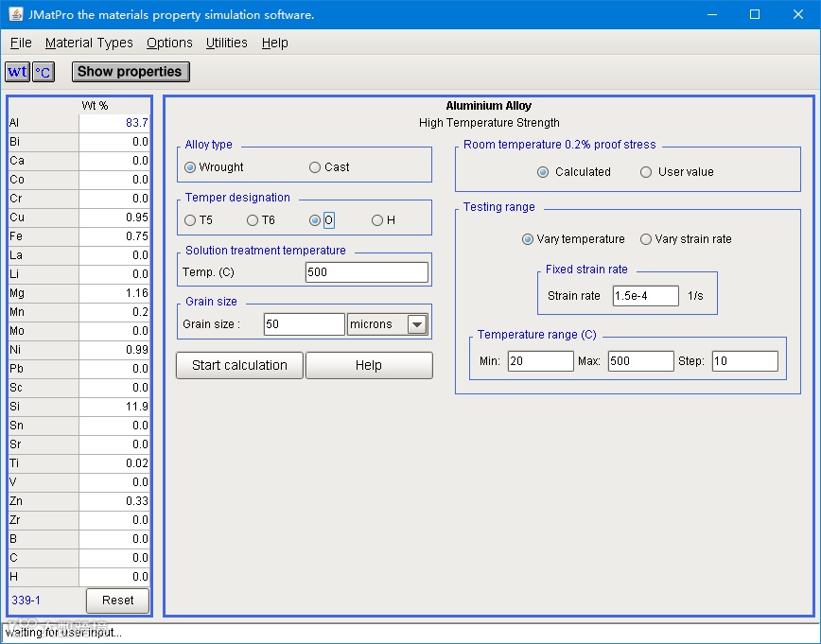Screen dimensions: 821x644
Task: Click Reset composition button
Action: pyautogui.click(x=118, y=600)
